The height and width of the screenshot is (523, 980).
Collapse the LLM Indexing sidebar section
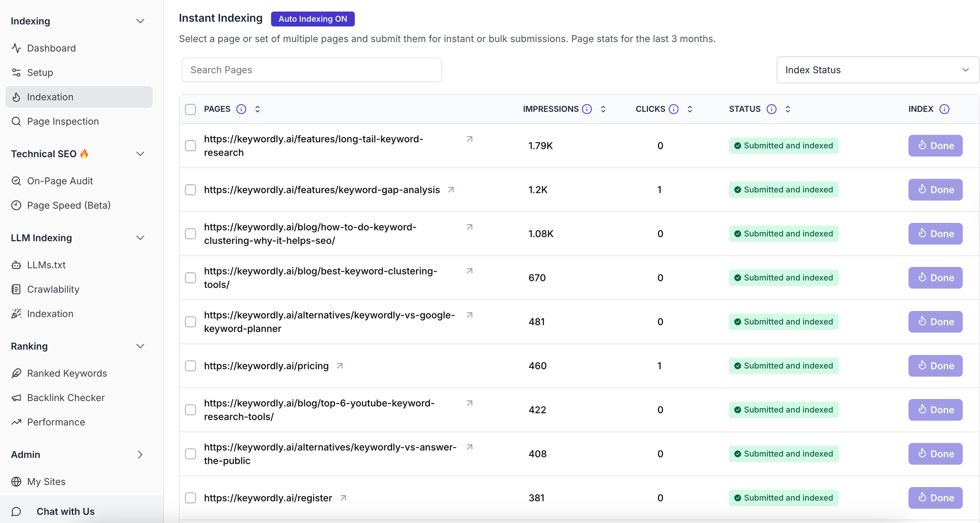(140, 238)
